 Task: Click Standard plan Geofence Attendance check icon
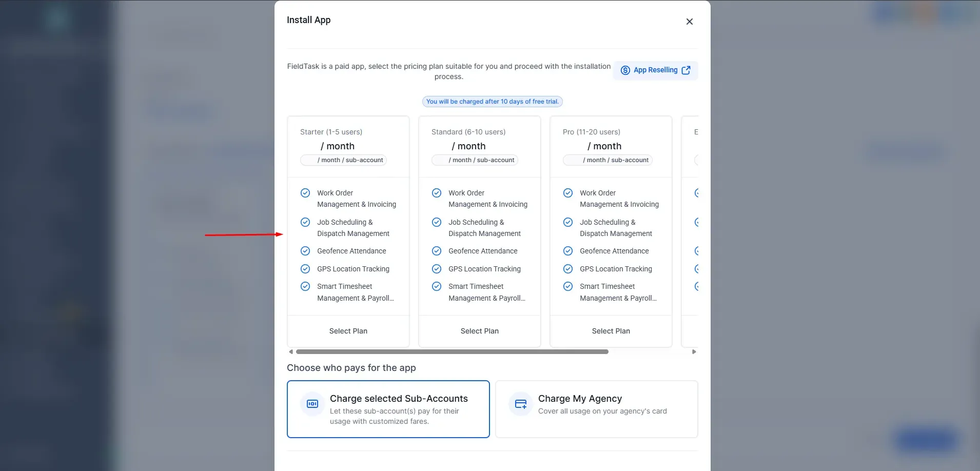(x=437, y=251)
